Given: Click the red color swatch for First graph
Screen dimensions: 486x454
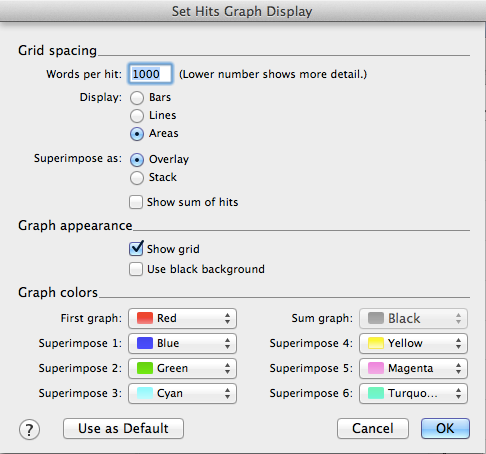Looking at the screenshot, I should click(145, 318).
